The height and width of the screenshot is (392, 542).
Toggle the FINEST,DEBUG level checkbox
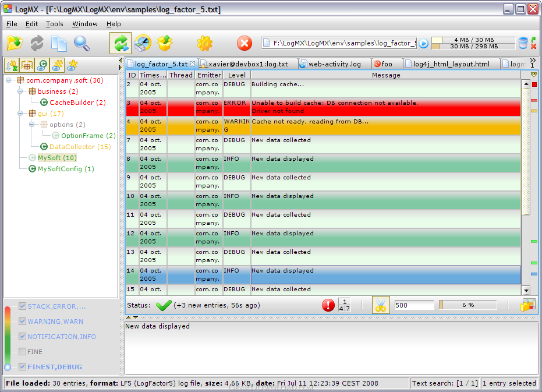pos(23,367)
